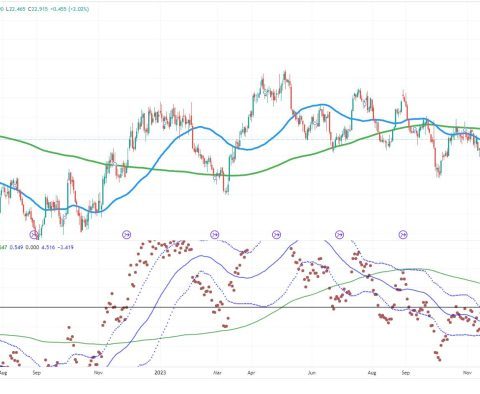Viewport: 480px width, 394px height.
Task: Open the third purple event marker from left
Action: click(215, 235)
